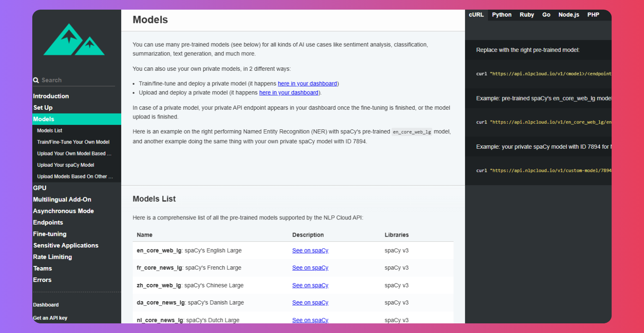The image size is (644, 333).
Task: Open the Models List subsection link
Action: click(x=49, y=130)
